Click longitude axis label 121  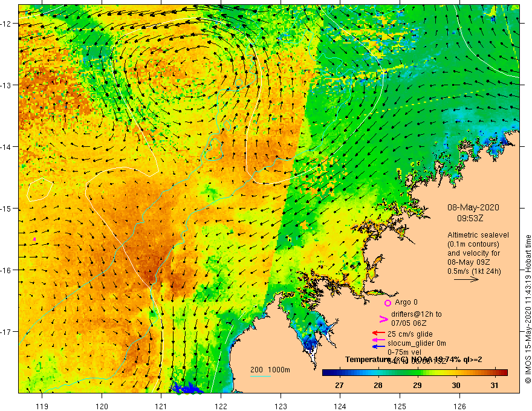click(x=161, y=406)
